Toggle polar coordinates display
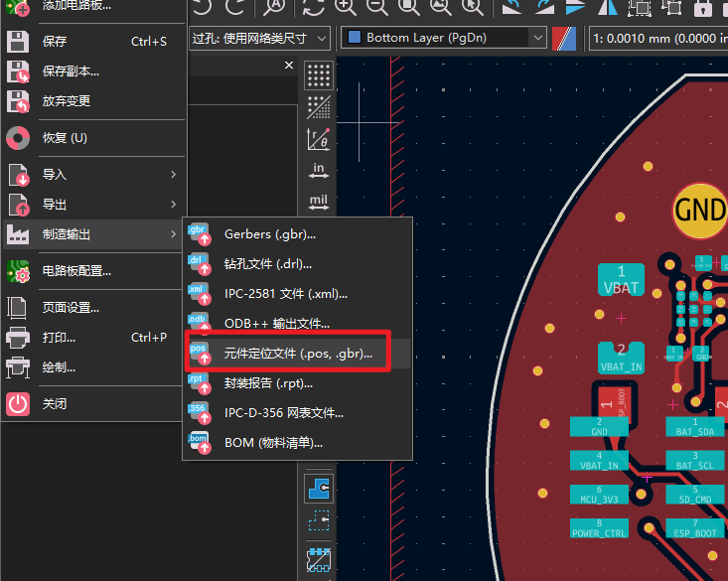728x581 pixels. tap(319, 138)
